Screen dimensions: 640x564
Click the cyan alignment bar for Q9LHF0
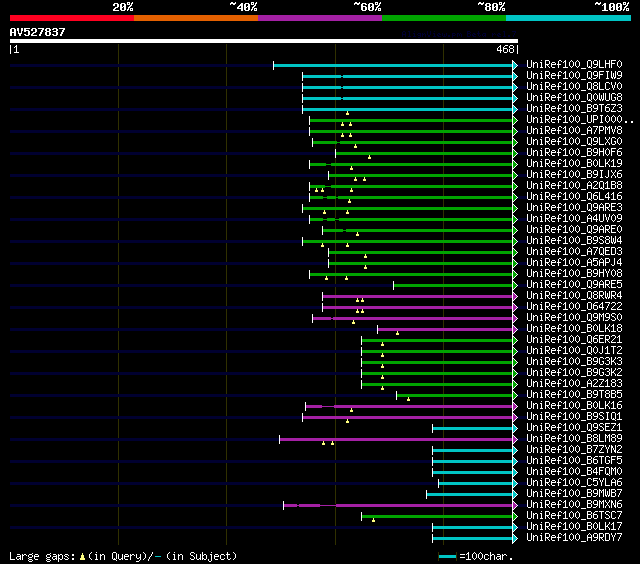393,65
